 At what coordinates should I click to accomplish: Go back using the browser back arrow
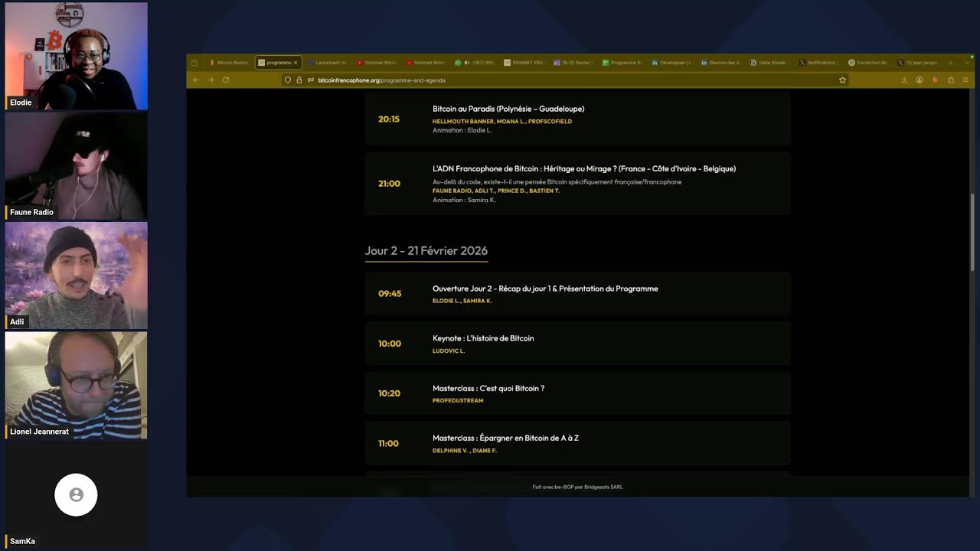pos(196,80)
